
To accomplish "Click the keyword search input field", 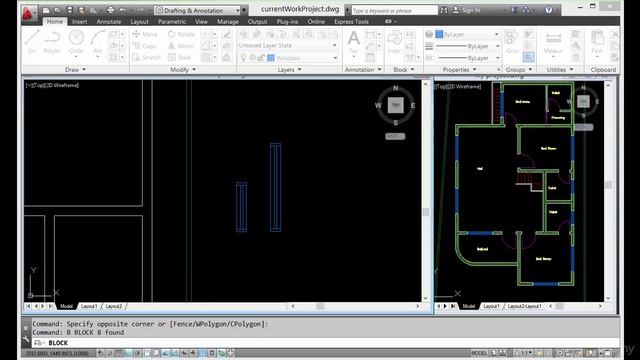I will click(394, 10).
